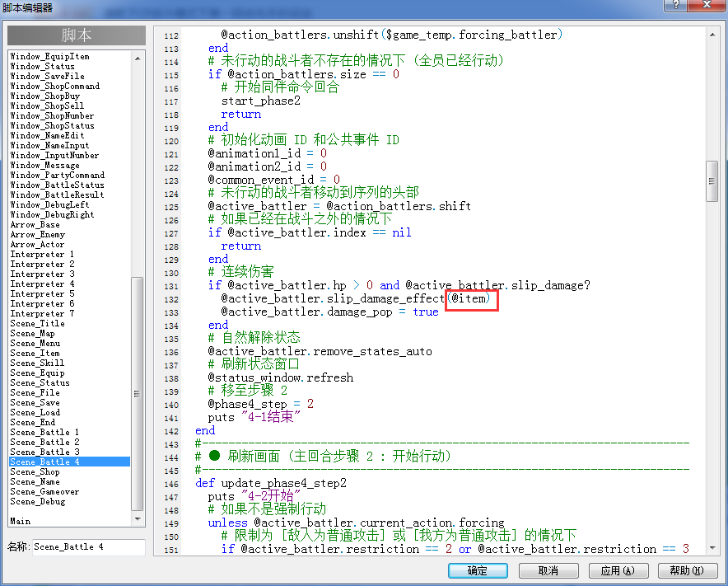Select Interpreter 1 script
The height and width of the screenshot is (586, 728).
coord(42,254)
